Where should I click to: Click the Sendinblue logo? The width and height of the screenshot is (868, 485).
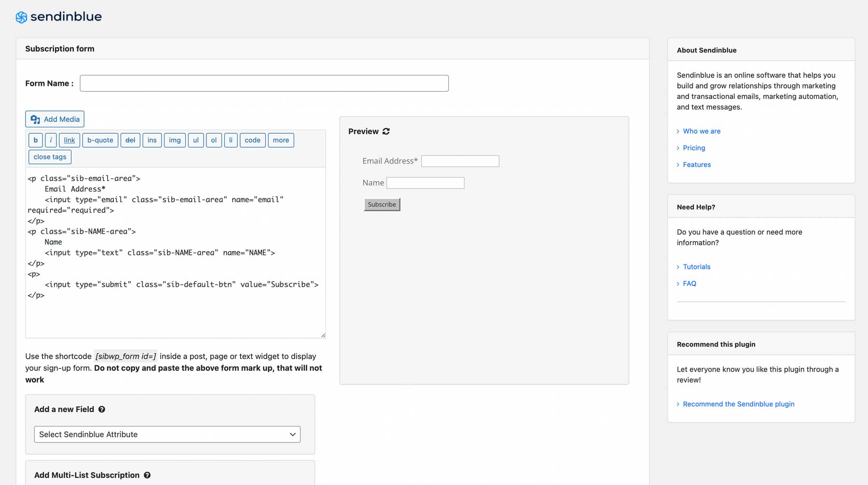tap(58, 17)
